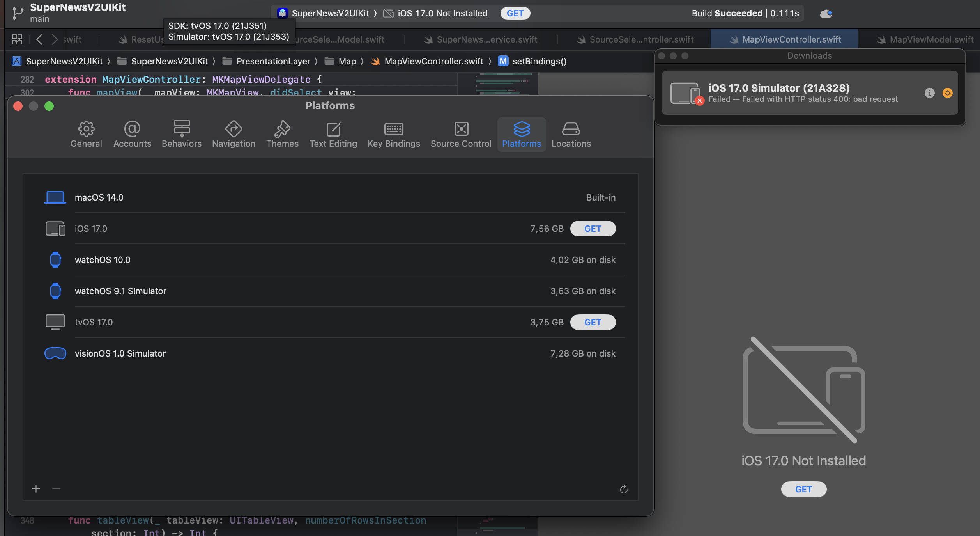This screenshot has width=980, height=536.
Task: Click GET button for iOS 17.0 platform
Action: click(593, 229)
